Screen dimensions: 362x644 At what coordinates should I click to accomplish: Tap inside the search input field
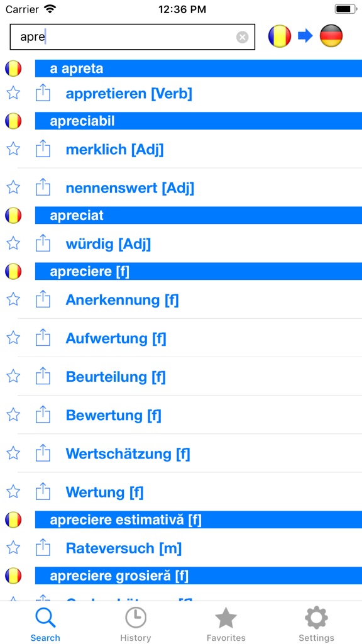126,36
